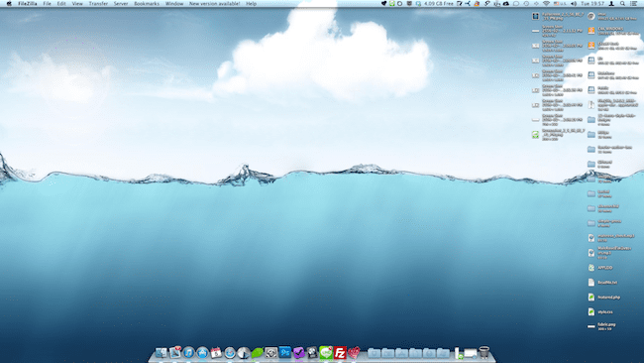Open the purple checkmark app in the Dock
644x363 pixels.
[298, 353]
